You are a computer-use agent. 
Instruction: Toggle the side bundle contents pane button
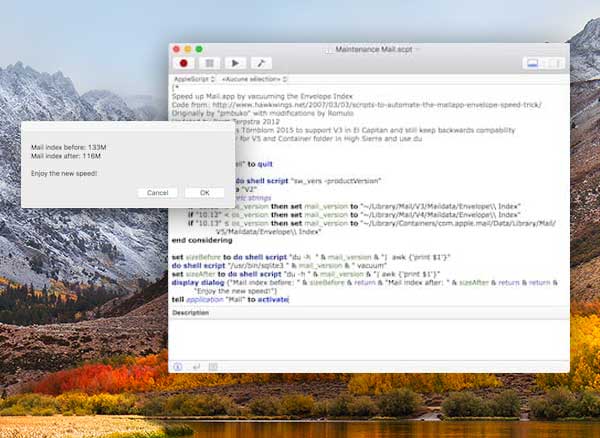[555, 63]
